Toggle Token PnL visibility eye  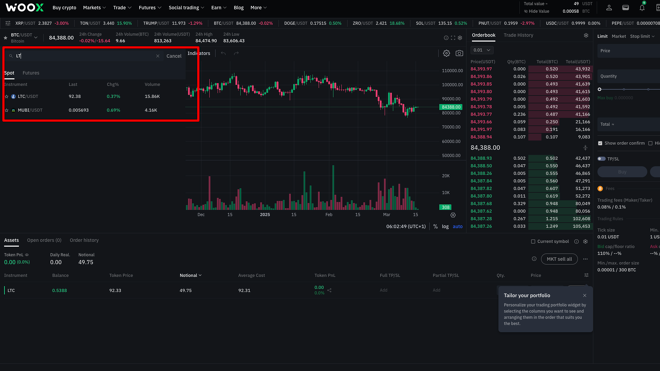click(27, 255)
